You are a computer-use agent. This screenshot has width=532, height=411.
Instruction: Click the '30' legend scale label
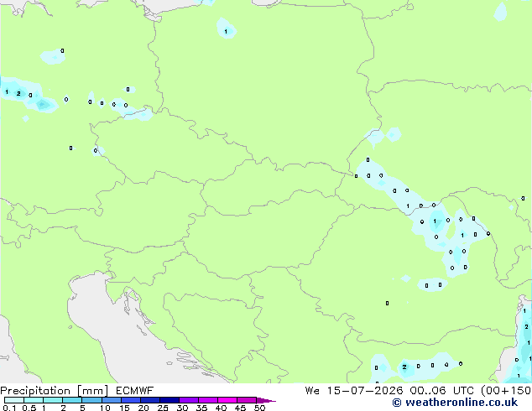[x=182, y=408]
